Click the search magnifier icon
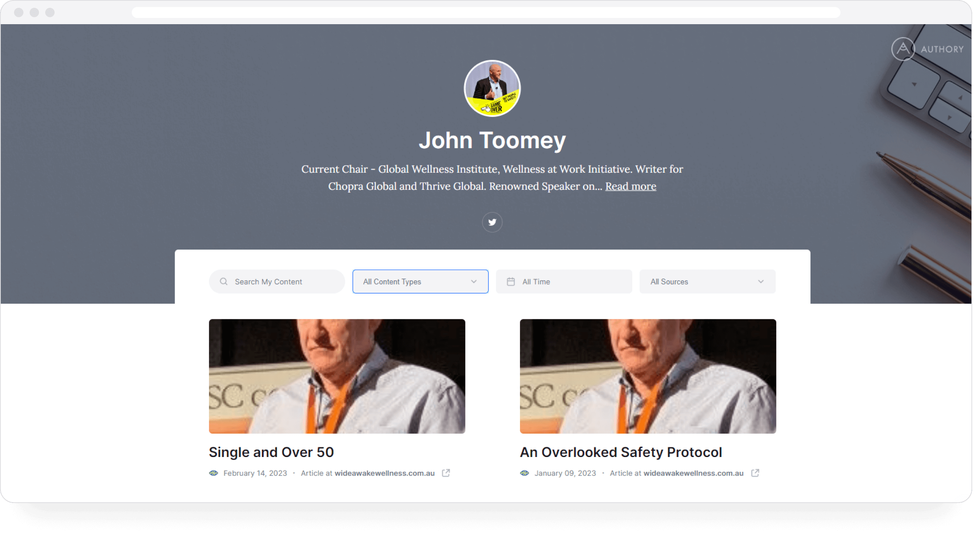The height and width of the screenshot is (542, 980). pyautogui.click(x=223, y=281)
